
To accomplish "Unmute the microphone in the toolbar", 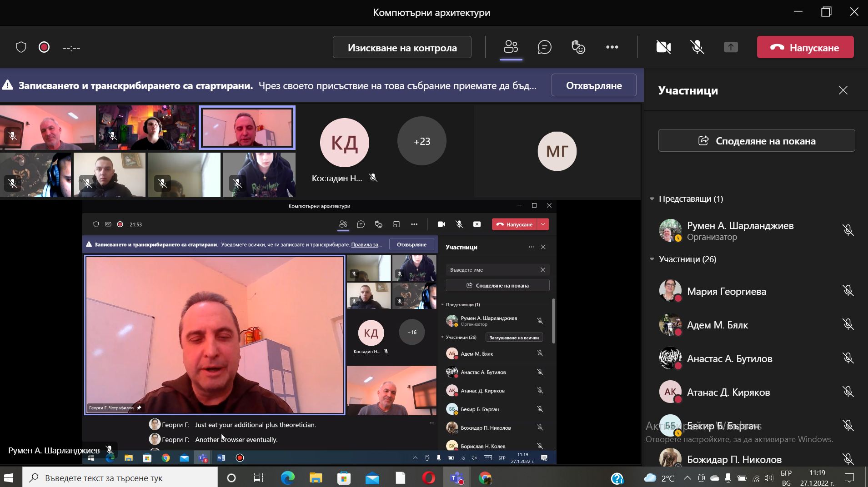I will [697, 47].
